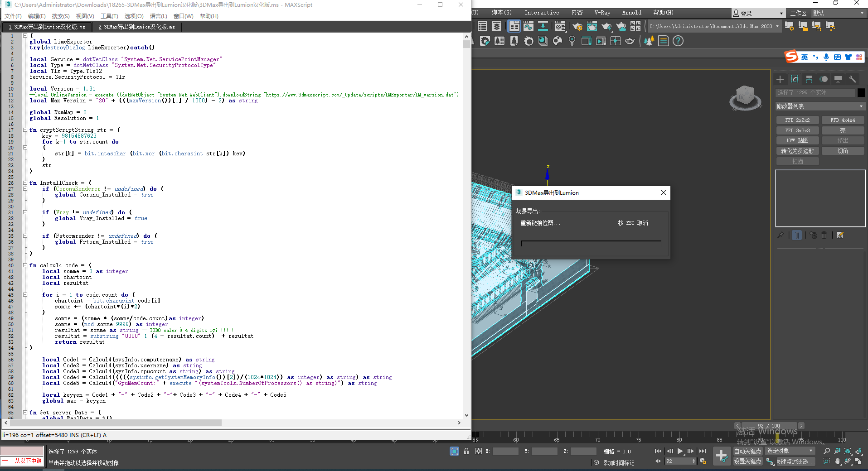Go to the end frame button
Image resolution: width=868 pixels, height=471 pixels.
703,451
